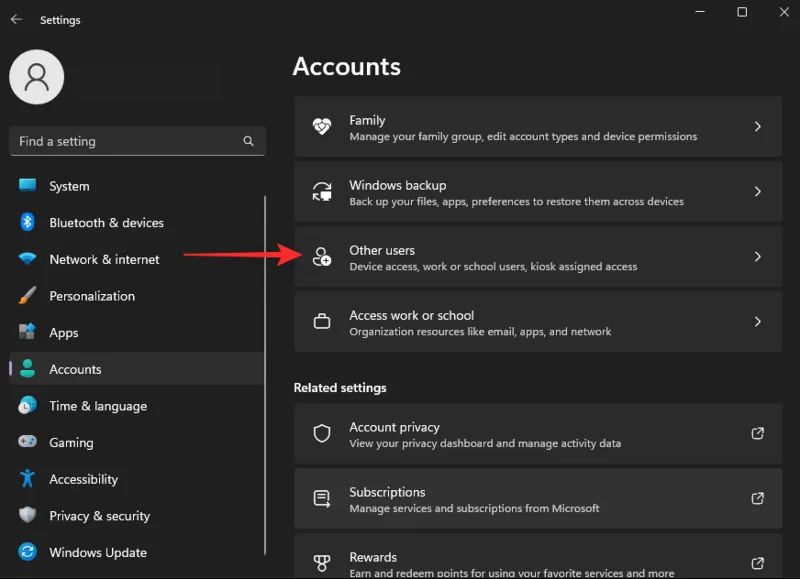800x579 pixels.
Task: Select Network & internet label
Action: click(x=105, y=260)
